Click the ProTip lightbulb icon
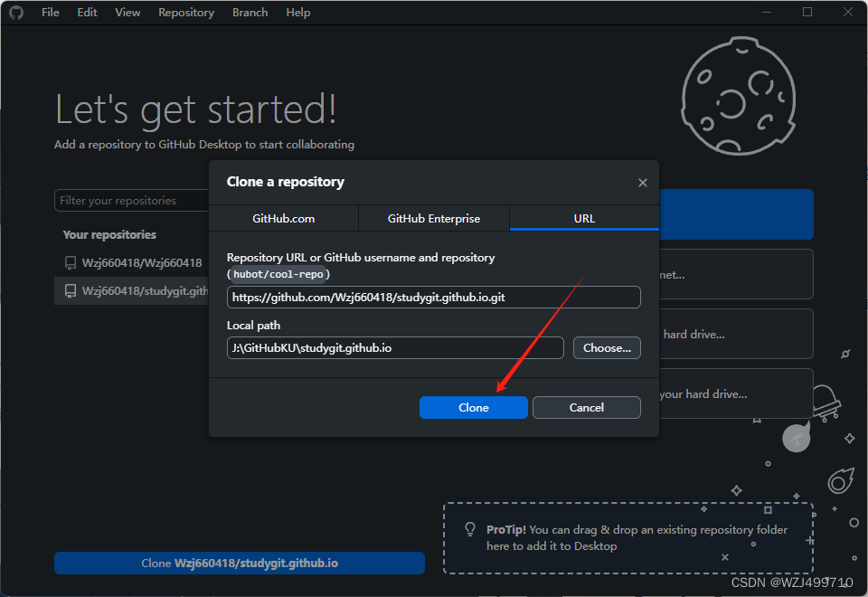Image resolution: width=868 pixels, height=597 pixels. pyautogui.click(x=470, y=529)
